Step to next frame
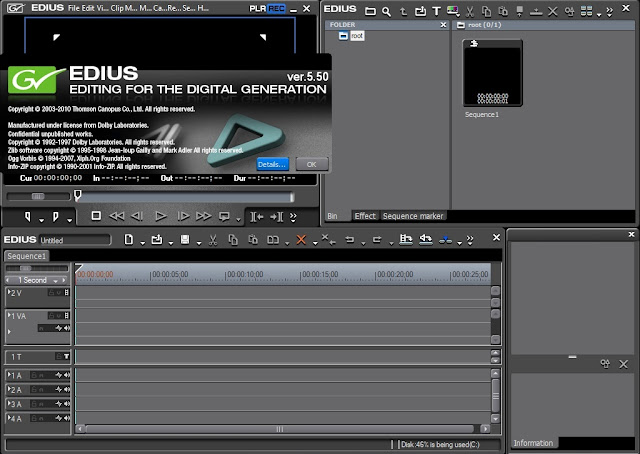Screen dimensions: 640x454 click(183, 216)
